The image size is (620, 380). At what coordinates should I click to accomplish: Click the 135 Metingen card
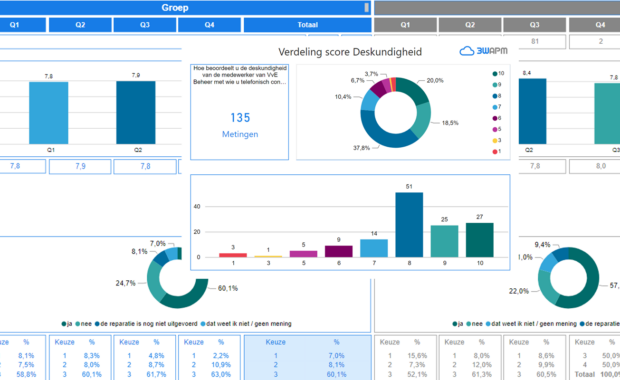(240, 112)
